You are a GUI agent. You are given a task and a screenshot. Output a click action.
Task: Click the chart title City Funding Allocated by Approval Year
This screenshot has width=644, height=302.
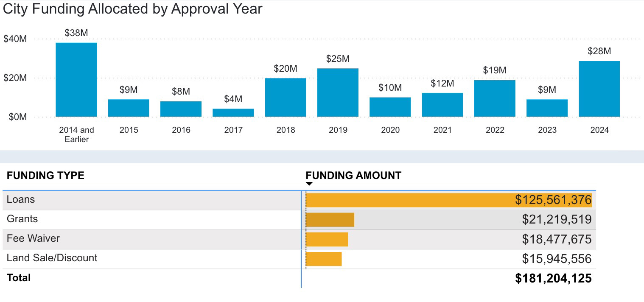[132, 8]
